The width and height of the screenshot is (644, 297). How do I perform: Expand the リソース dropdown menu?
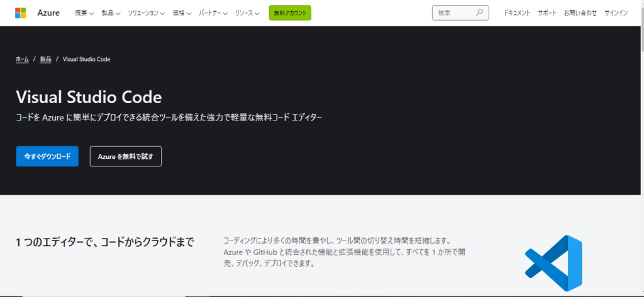(x=247, y=13)
